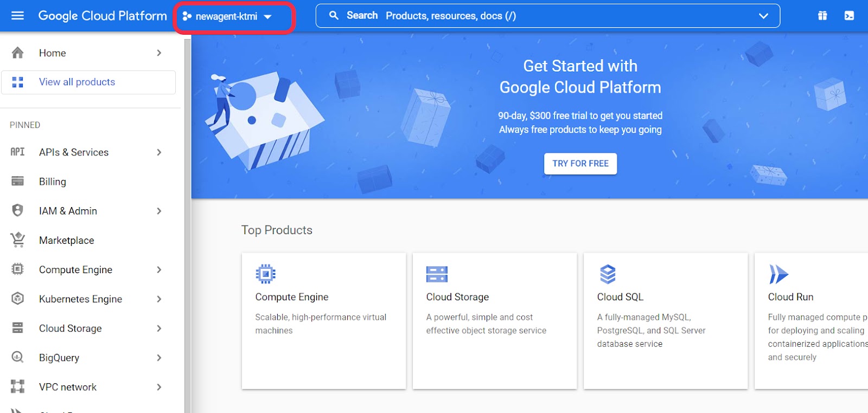Expand the APIs & Services submenu arrow
Image resolution: width=868 pixels, height=413 pixels.
point(159,152)
